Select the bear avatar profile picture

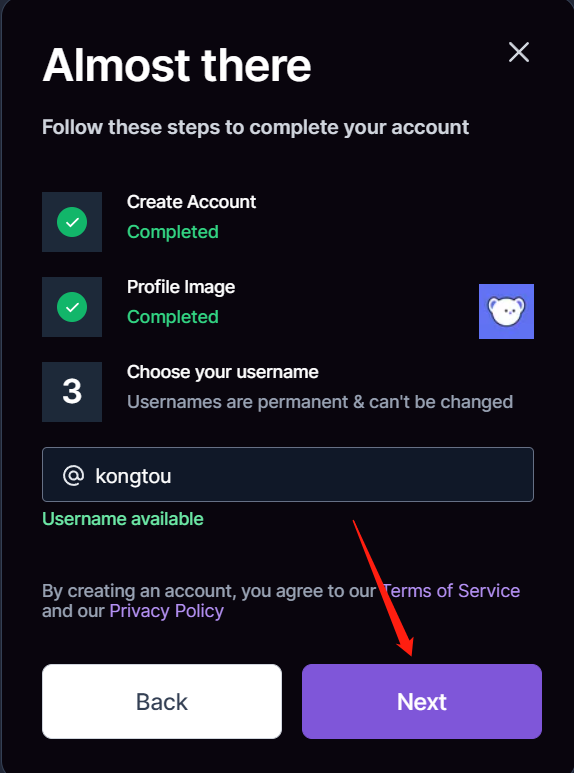tap(506, 311)
